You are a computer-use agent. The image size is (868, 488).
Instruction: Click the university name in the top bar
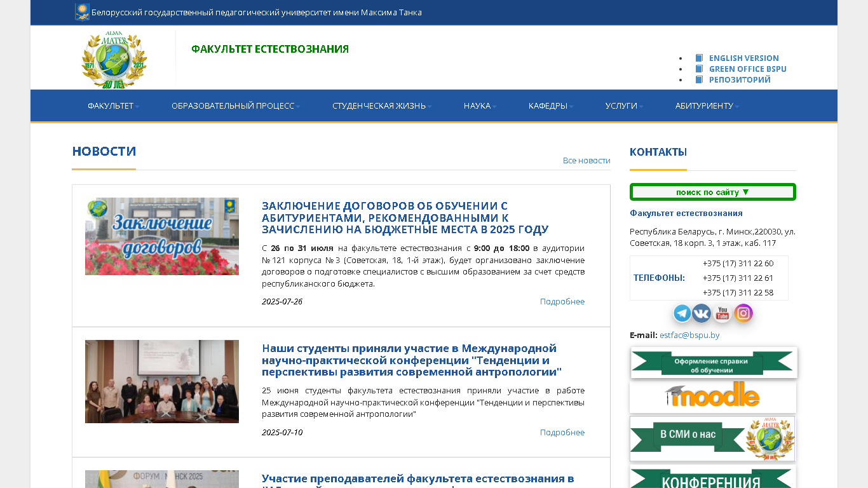257,12
